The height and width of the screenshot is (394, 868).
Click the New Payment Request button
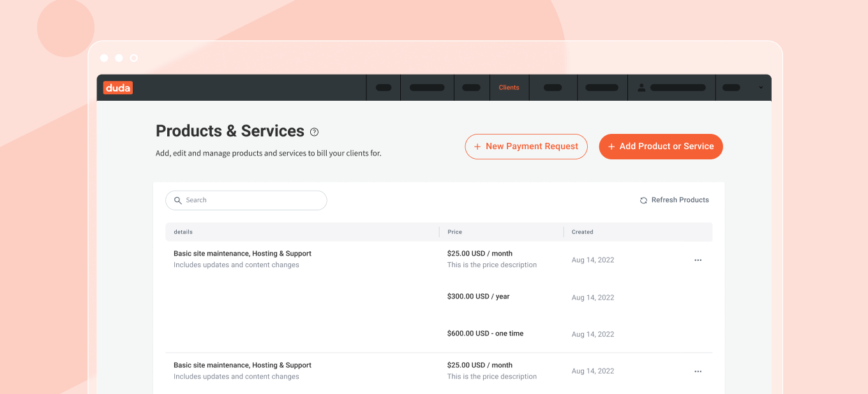tap(526, 147)
